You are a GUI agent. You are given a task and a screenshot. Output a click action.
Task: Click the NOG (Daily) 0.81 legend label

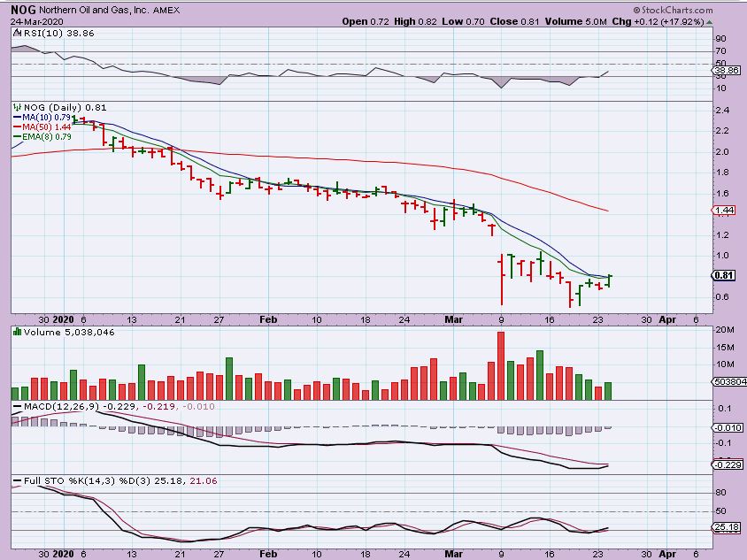(x=65, y=108)
